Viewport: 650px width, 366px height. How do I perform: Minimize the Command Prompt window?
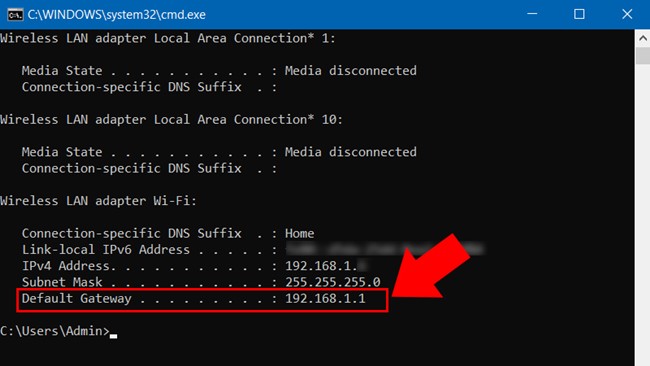click(x=532, y=14)
